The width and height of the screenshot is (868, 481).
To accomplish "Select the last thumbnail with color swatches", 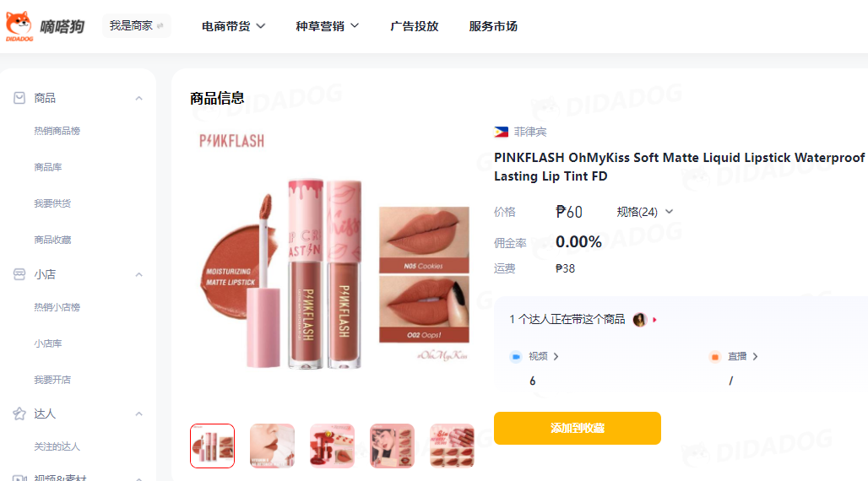I will (x=452, y=446).
